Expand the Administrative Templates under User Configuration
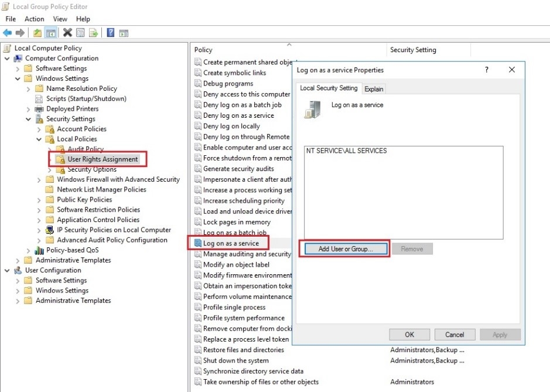Screen dimensions: 550x392 point(19,301)
